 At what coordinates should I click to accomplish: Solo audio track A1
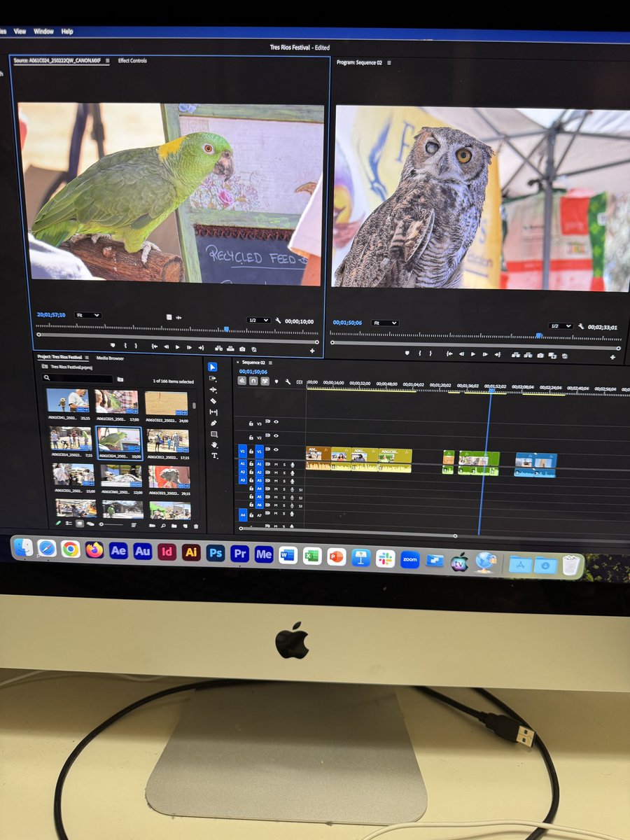pos(284,464)
